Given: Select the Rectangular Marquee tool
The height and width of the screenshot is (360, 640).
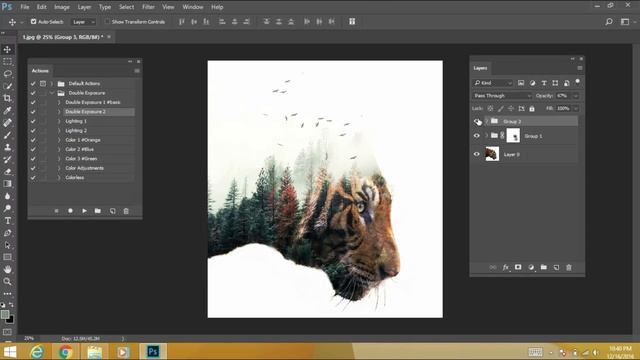Looking at the screenshot, I should tap(7, 62).
